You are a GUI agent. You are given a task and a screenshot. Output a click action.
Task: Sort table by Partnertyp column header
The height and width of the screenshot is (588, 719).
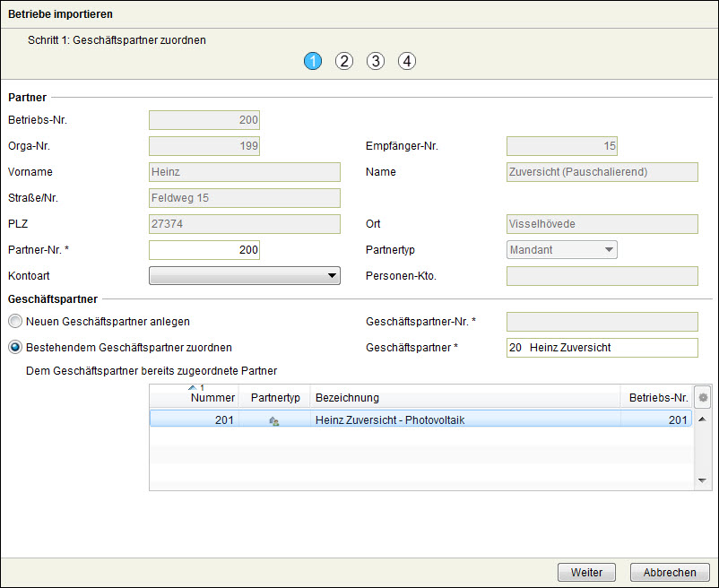(275, 398)
